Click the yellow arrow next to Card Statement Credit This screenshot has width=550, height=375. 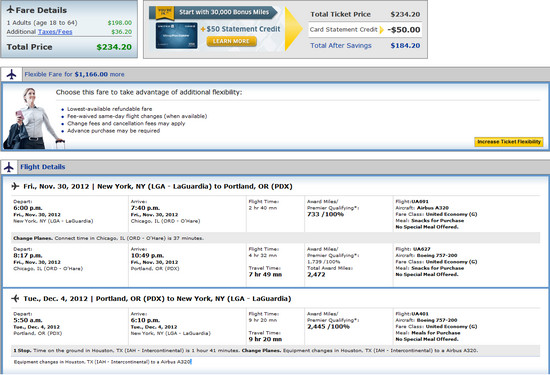pyautogui.click(x=382, y=30)
